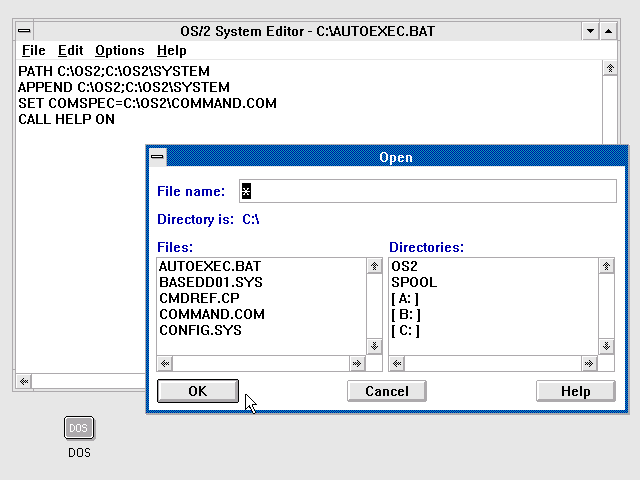This screenshot has height=480, width=640.
Task: Open the System Editor system menu icon
Action: click(x=24, y=31)
